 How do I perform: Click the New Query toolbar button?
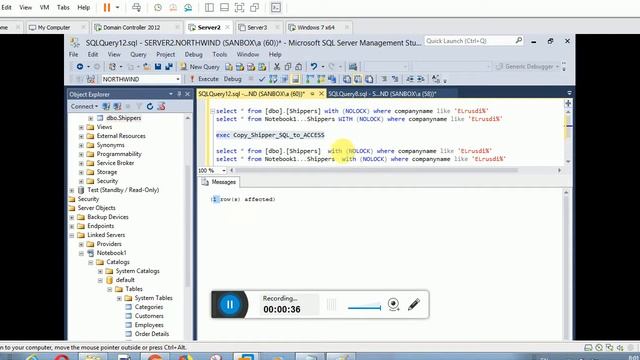click(200, 67)
